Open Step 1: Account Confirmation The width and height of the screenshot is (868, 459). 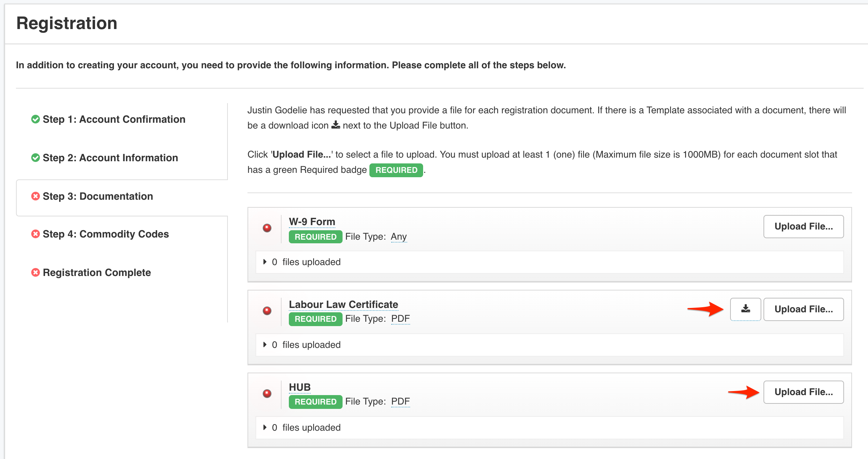point(114,119)
